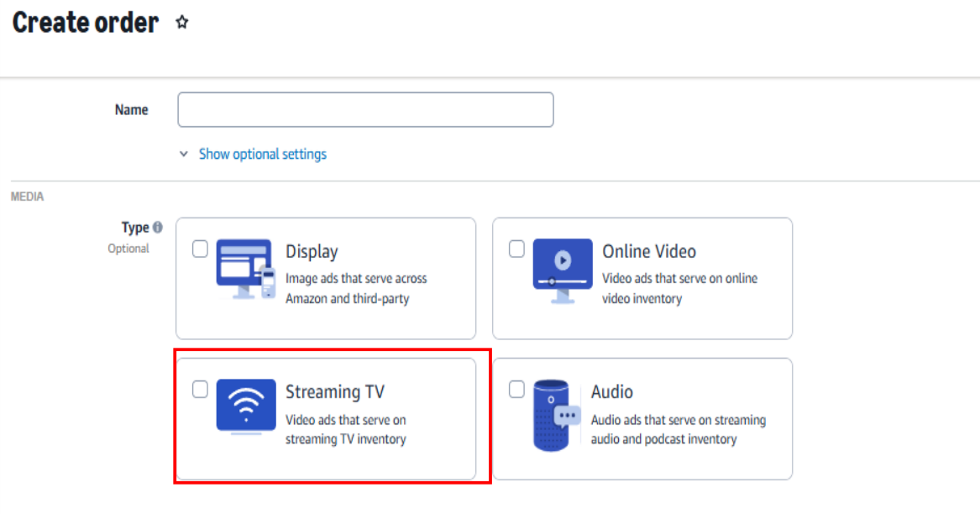Click the Streaming TV wifi icon
This screenshot has width=980, height=514.
pos(246,406)
